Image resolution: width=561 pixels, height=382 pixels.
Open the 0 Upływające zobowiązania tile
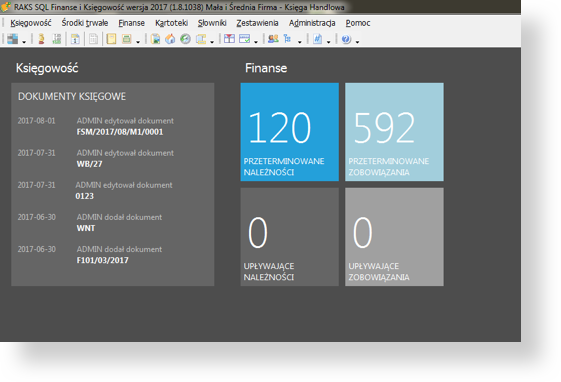click(x=394, y=237)
